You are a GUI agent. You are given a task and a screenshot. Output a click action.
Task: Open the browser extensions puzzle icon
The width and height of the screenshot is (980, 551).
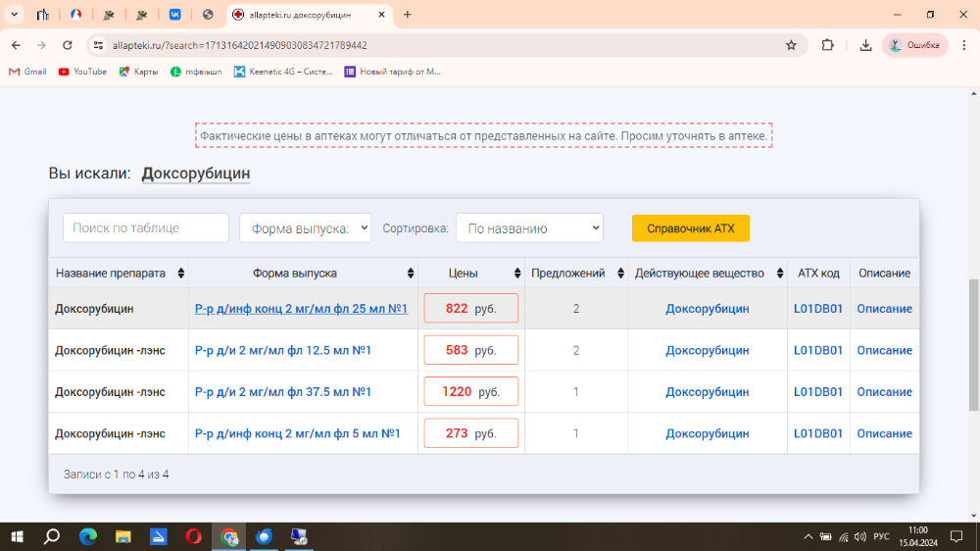coord(827,45)
